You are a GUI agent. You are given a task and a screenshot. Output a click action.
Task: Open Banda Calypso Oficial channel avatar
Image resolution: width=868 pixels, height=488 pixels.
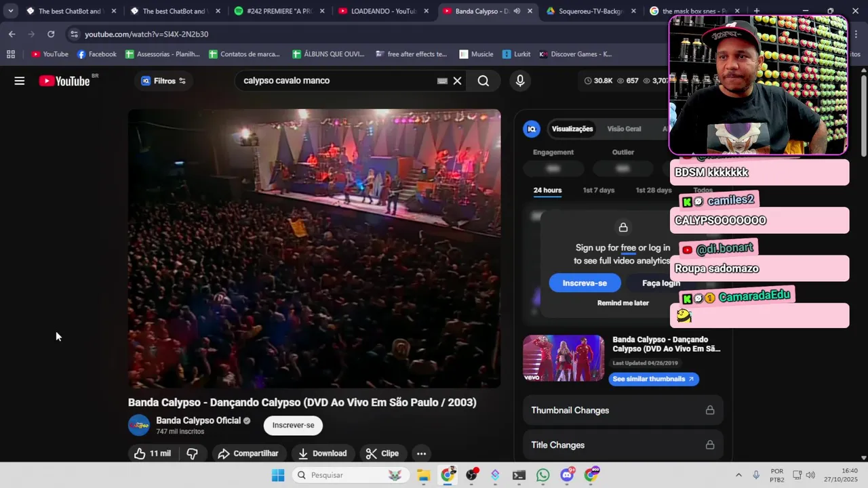pyautogui.click(x=139, y=425)
